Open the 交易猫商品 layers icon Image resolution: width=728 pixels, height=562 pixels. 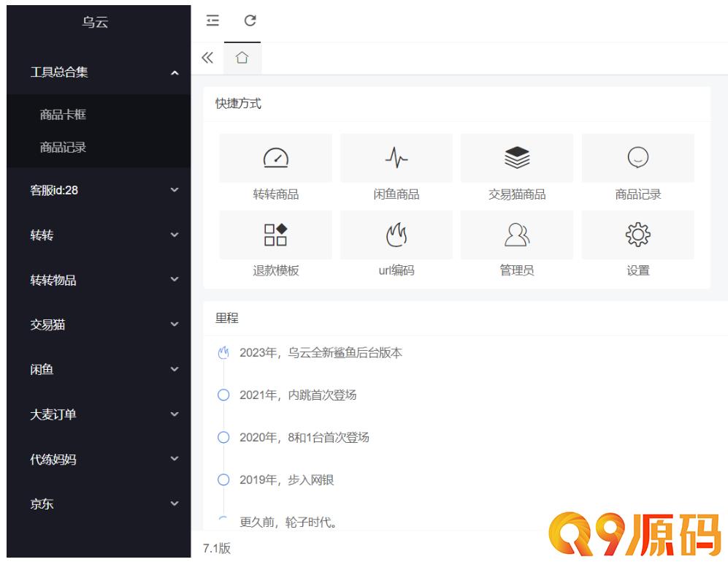coord(517,158)
